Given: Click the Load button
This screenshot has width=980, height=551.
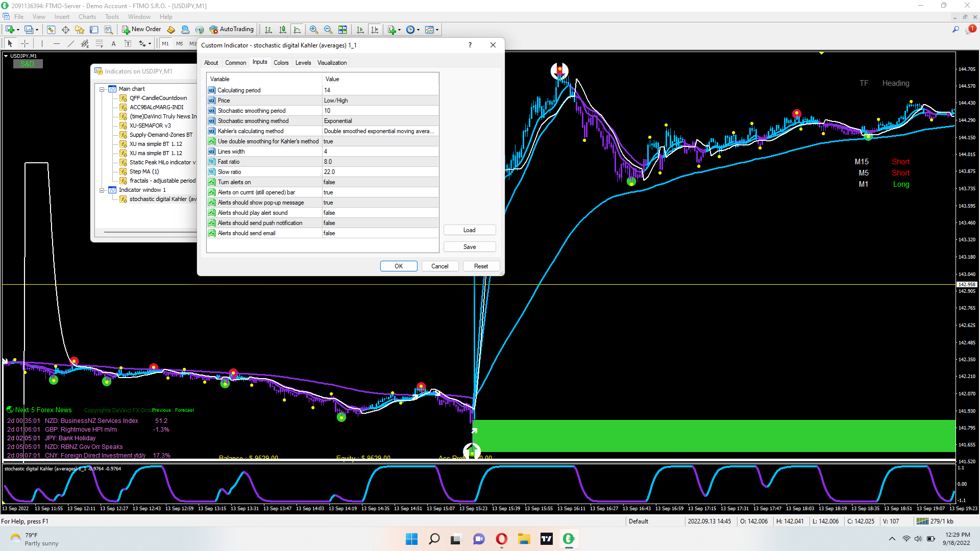Looking at the screenshot, I should [469, 230].
